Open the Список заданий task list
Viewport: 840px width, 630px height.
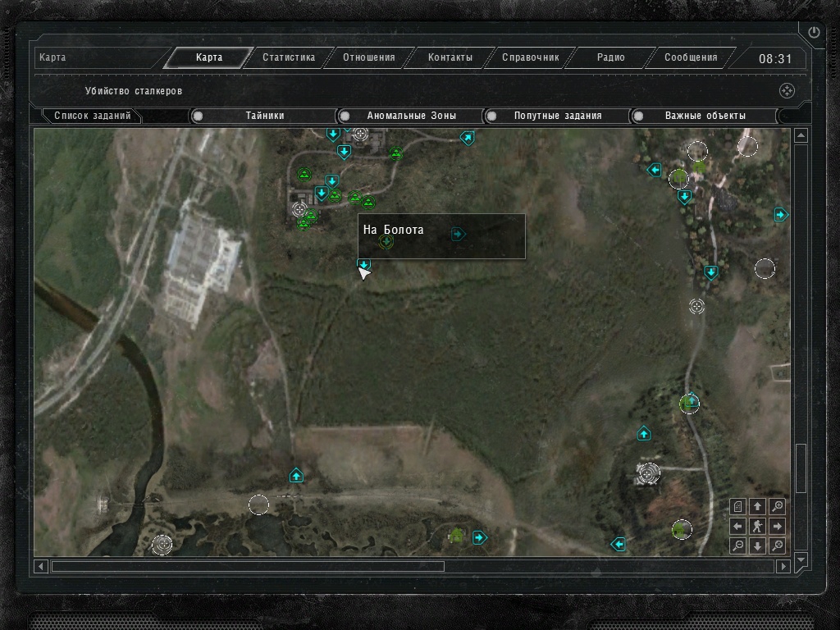92,116
